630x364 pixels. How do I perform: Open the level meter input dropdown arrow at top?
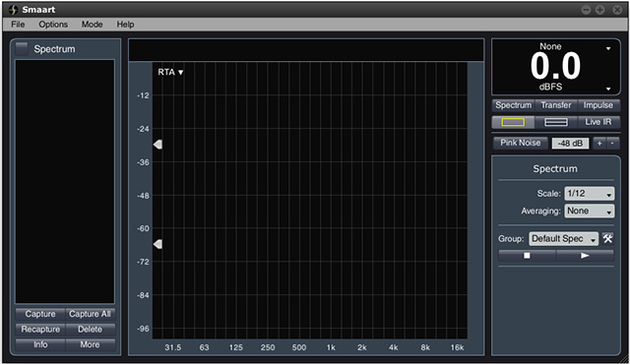(x=608, y=48)
